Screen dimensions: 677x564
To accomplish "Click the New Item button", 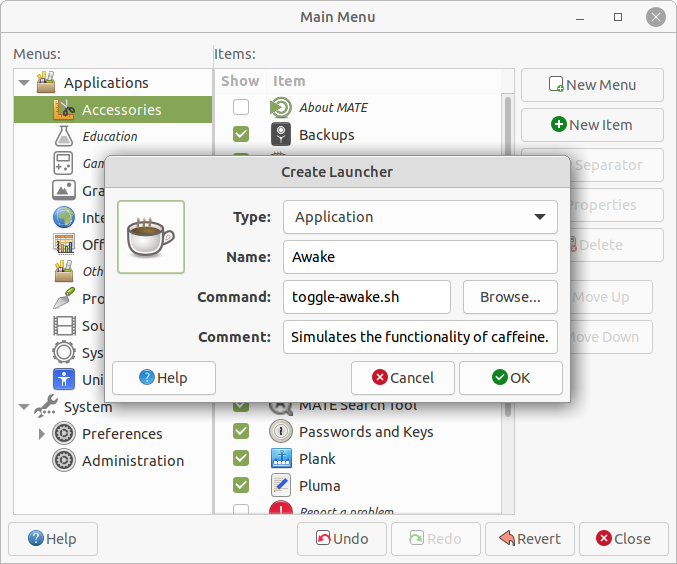I will click(592, 125).
